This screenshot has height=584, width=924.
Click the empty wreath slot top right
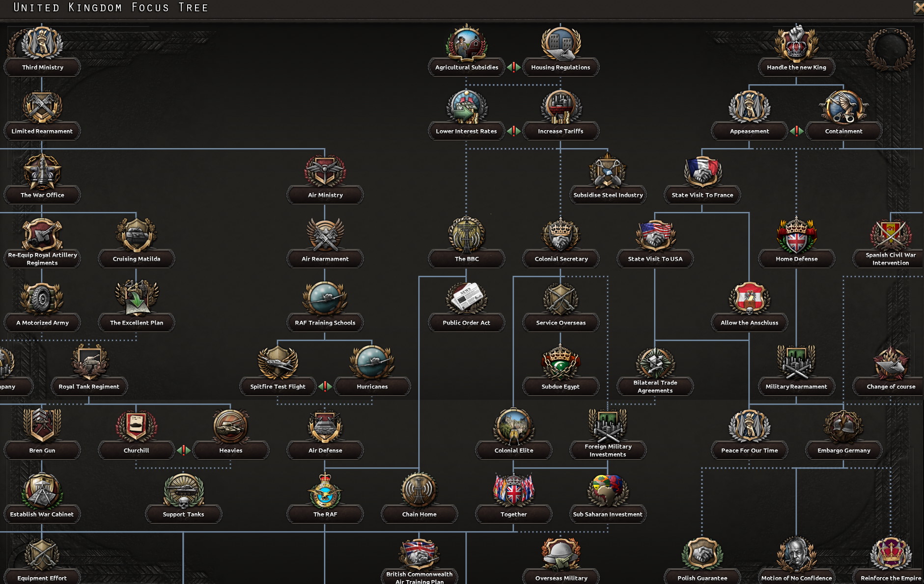pyautogui.click(x=890, y=49)
